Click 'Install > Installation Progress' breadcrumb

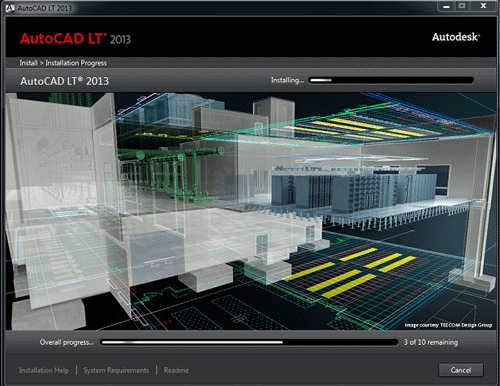(x=63, y=63)
